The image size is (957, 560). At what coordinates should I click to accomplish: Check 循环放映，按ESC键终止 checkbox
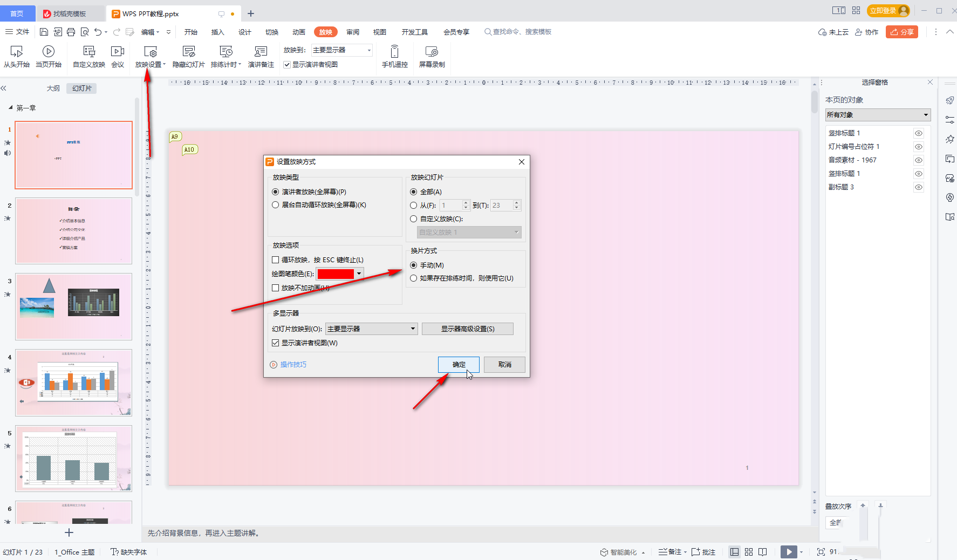pyautogui.click(x=276, y=260)
